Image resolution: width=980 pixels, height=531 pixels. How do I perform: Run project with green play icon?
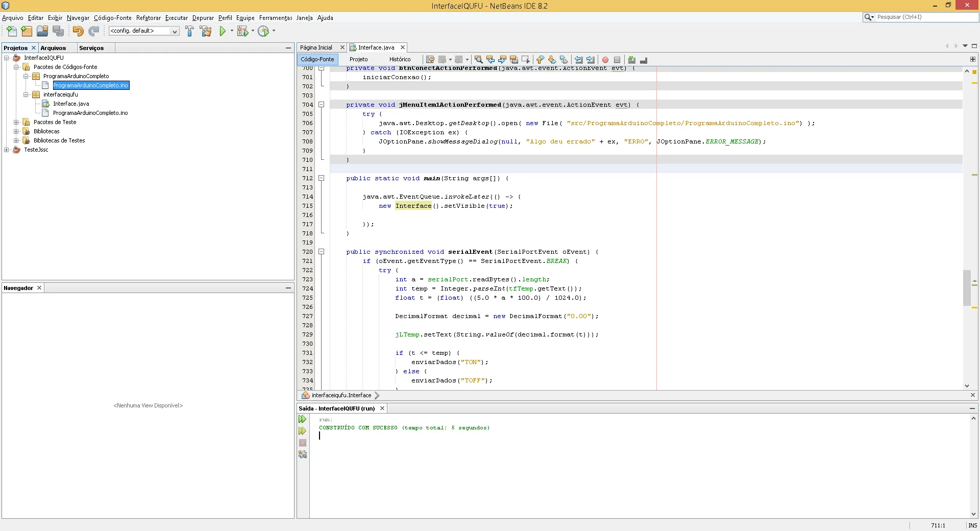tap(223, 31)
